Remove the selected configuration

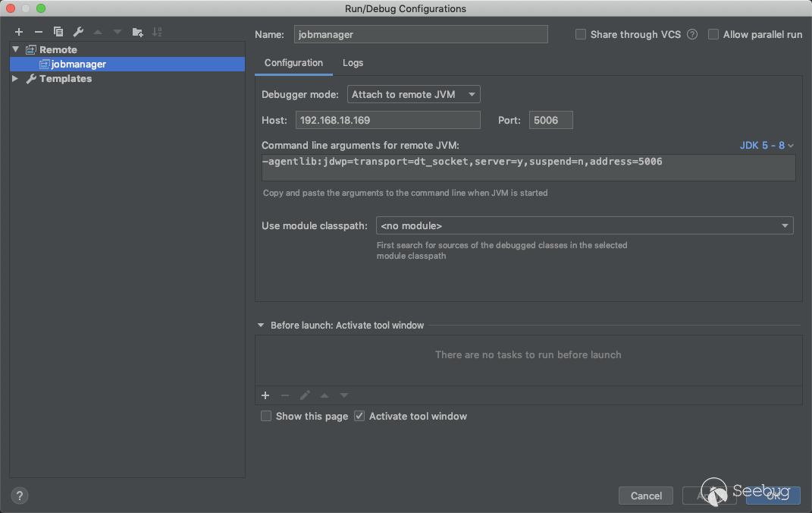point(39,32)
